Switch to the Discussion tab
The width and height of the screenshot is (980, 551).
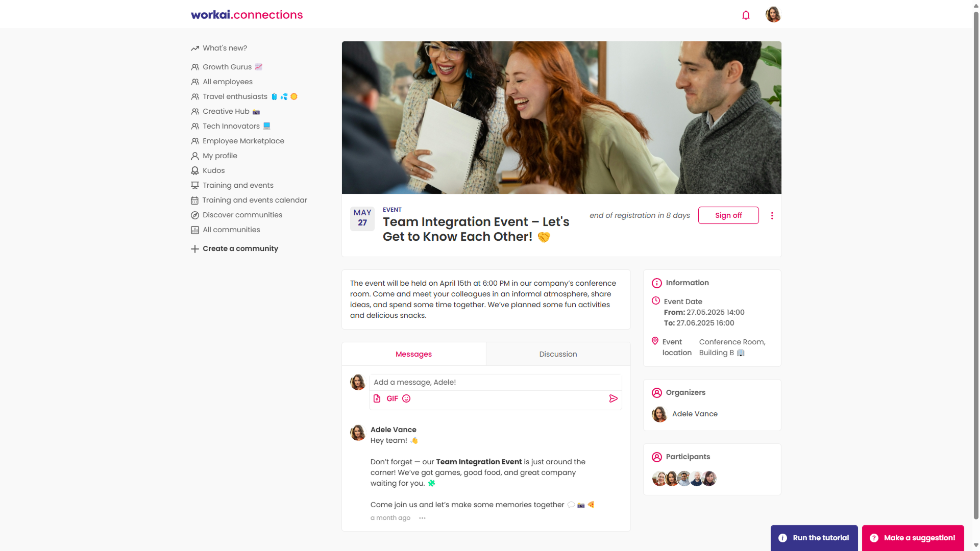[x=558, y=354]
